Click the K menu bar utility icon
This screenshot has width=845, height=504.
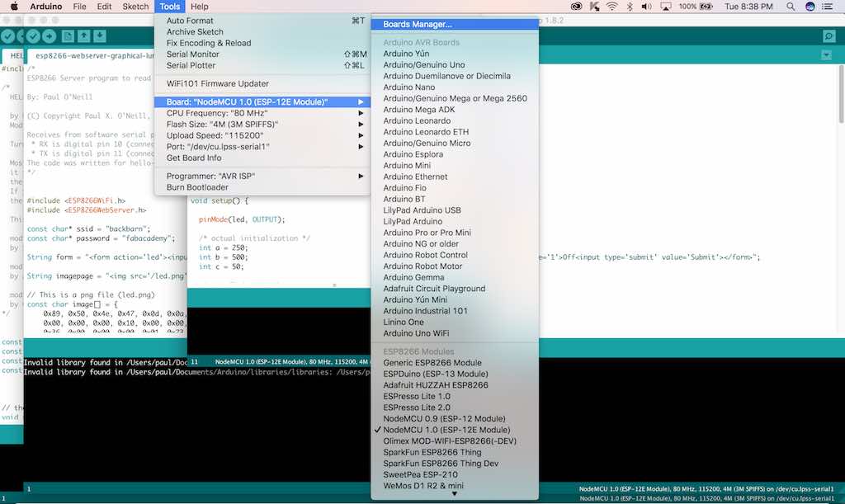(594, 7)
